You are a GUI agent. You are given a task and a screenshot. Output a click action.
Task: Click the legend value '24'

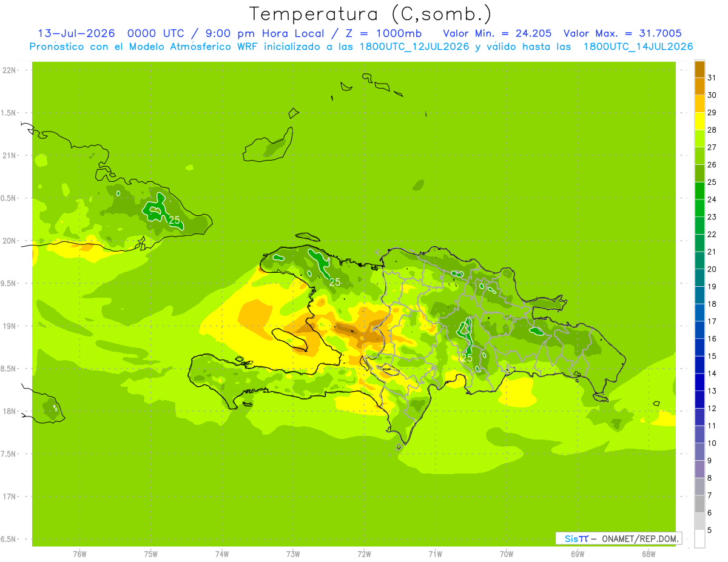pyautogui.click(x=712, y=199)
